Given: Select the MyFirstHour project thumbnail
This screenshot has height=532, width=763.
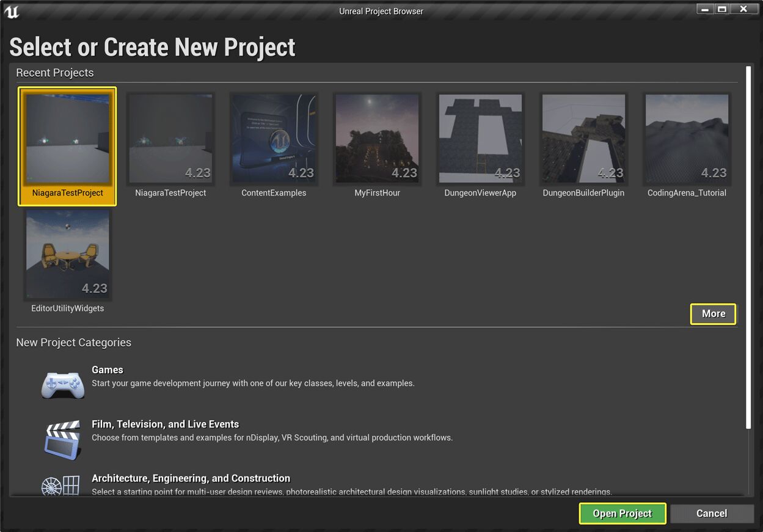Looking at the screenshot, I should [x=377, y=138].
